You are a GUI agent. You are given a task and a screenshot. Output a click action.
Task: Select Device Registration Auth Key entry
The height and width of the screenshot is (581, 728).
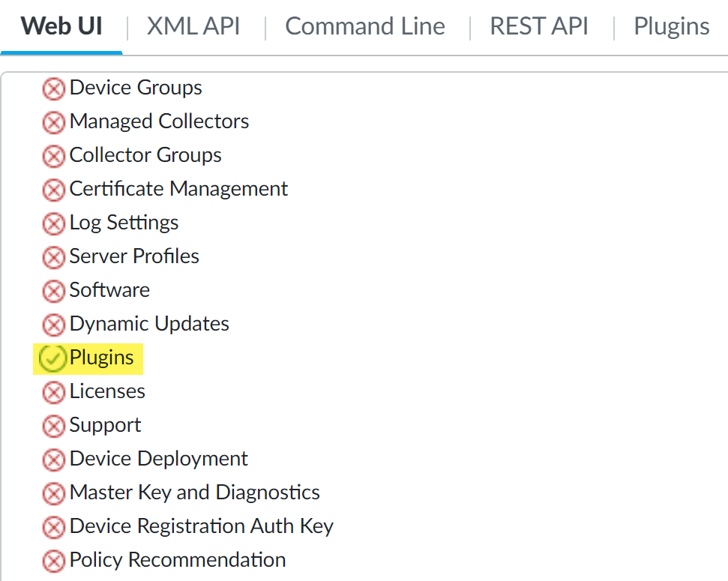click(x=201, y=526)
